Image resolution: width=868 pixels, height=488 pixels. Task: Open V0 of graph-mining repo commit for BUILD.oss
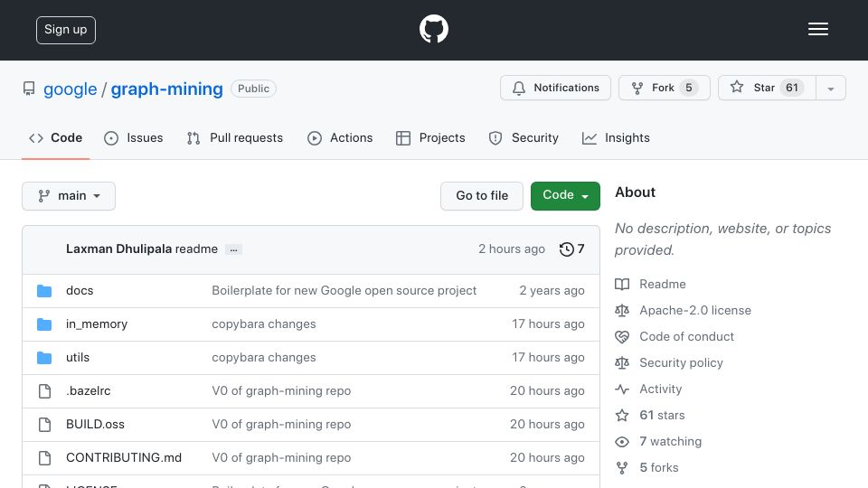(x=281, y=425)
